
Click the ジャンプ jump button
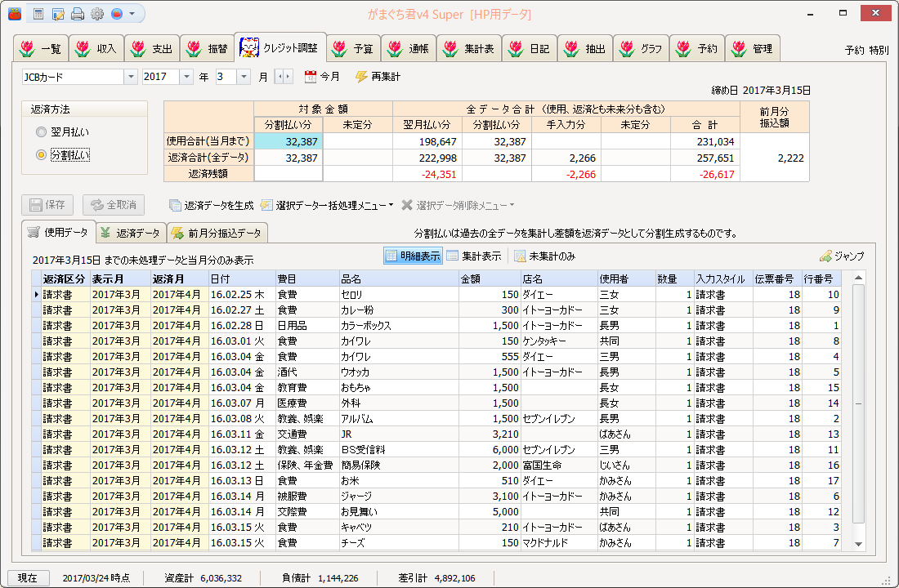point(842,256)
